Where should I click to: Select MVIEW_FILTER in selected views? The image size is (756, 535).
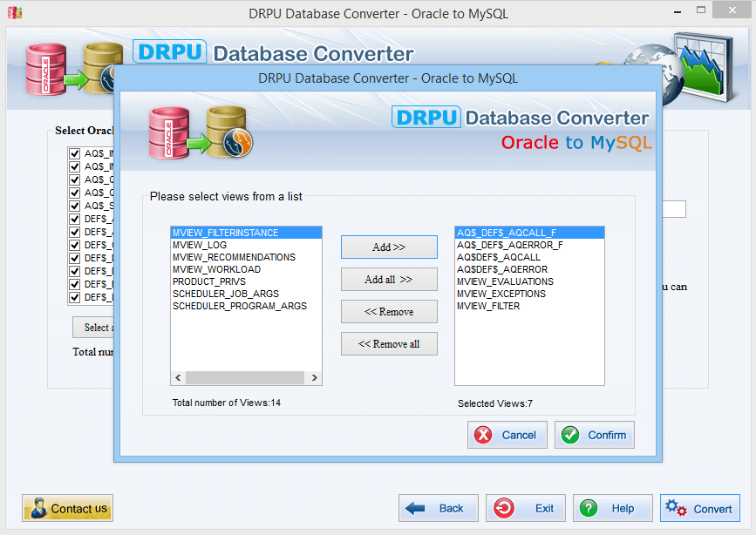pos(529,306)
